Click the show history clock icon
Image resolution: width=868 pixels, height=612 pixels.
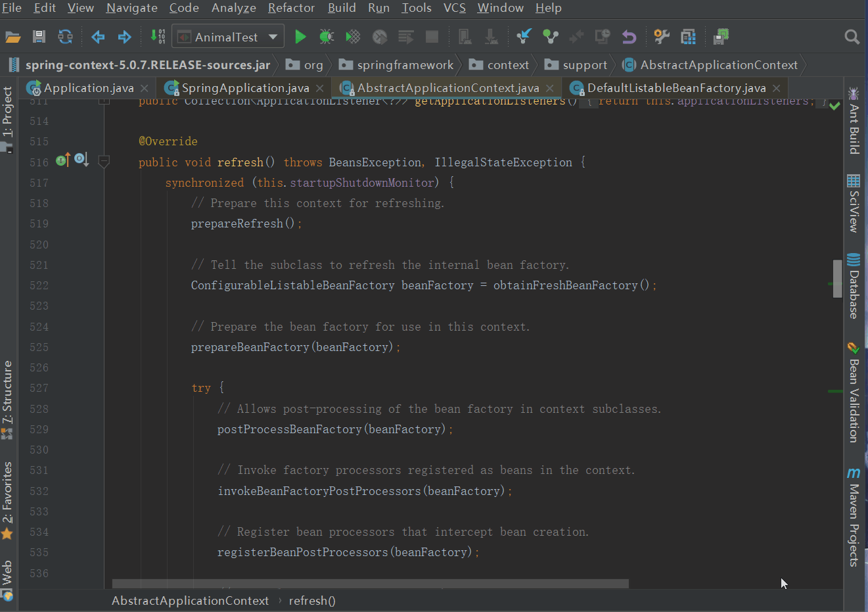603,37
